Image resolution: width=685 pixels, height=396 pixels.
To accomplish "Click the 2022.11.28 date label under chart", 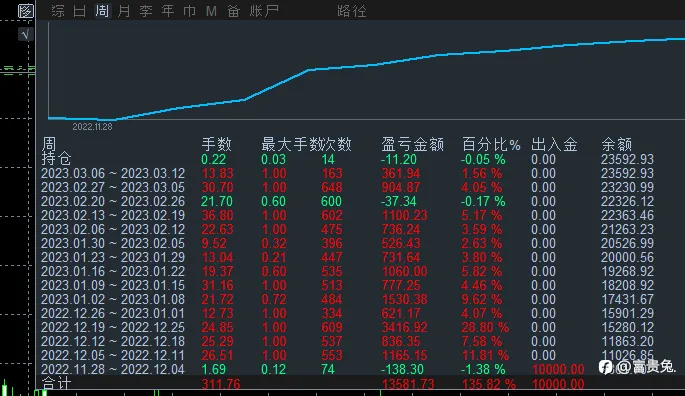I will coord(92,127).
